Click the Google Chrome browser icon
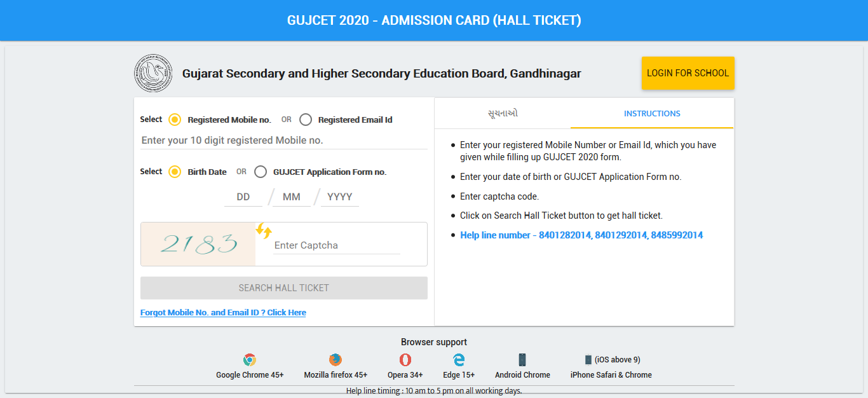The image size is (868, 398). 250,360
